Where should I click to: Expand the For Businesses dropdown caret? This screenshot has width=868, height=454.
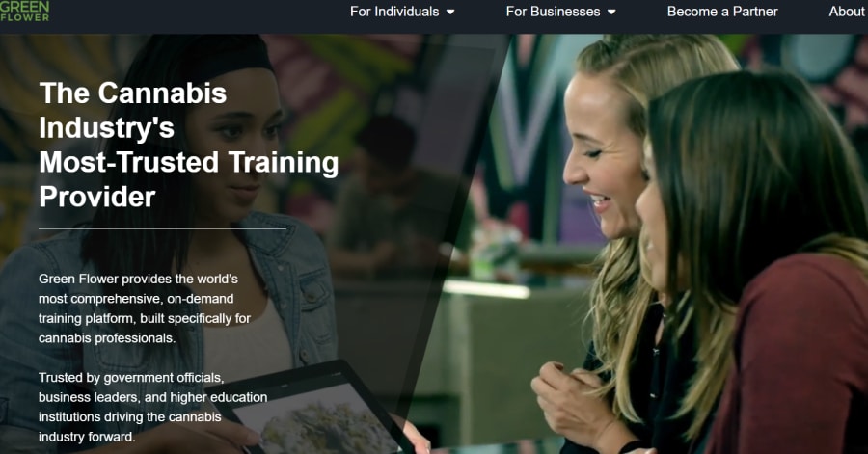pos(611,13)
